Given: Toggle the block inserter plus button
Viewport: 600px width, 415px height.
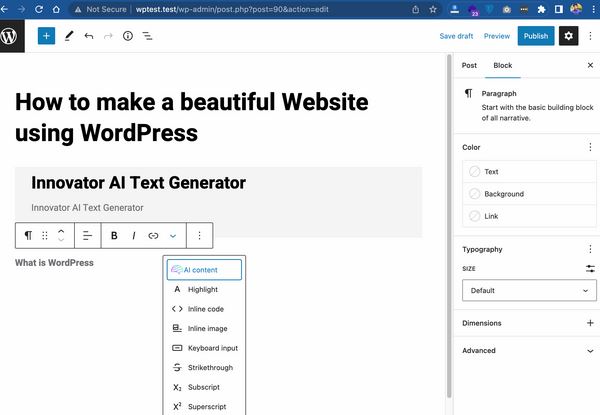Looking at the screenshot, I should [x=46, y=36].
